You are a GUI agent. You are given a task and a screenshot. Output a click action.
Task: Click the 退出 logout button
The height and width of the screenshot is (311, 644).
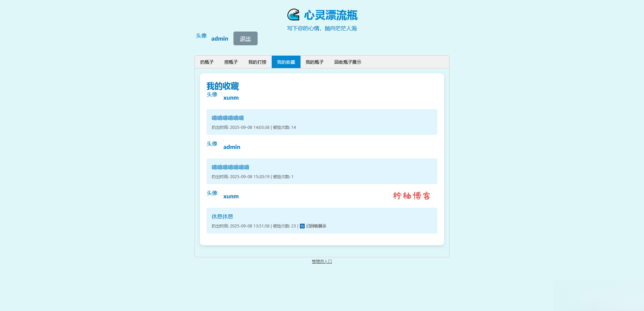[245, 38]
